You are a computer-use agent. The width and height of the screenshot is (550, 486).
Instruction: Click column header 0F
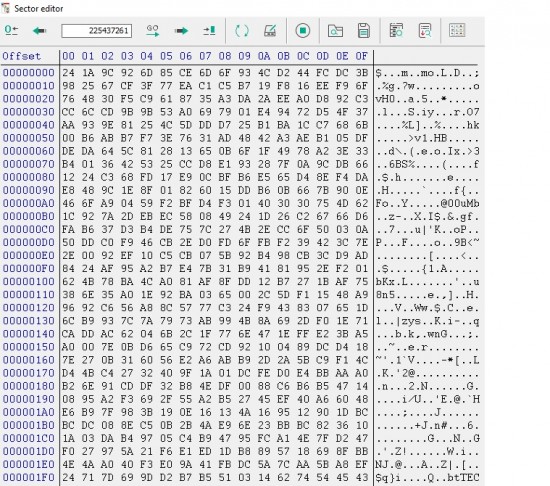361,56
